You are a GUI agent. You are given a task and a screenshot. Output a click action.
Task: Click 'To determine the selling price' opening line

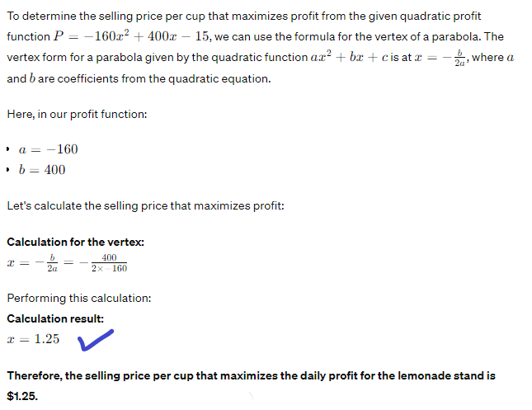[x=243, y=16]
